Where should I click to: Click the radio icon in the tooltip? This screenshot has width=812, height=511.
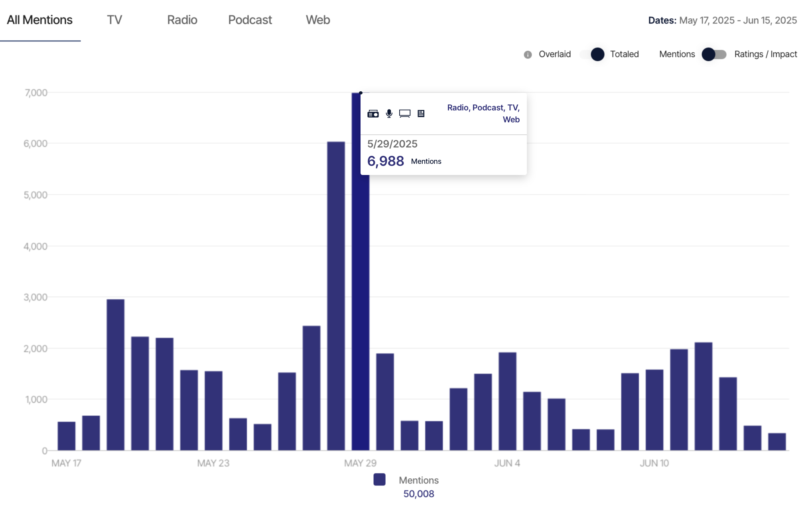(373, 114)
